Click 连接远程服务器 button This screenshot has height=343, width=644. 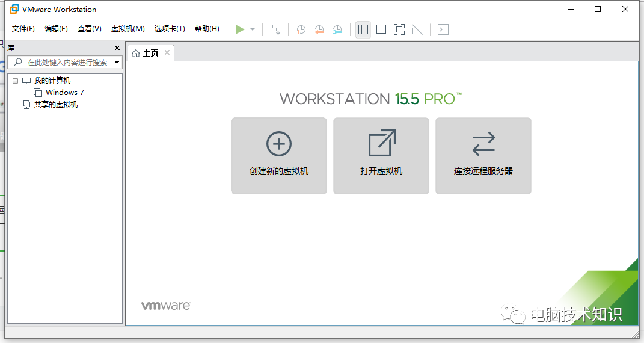tap(483, 156)
